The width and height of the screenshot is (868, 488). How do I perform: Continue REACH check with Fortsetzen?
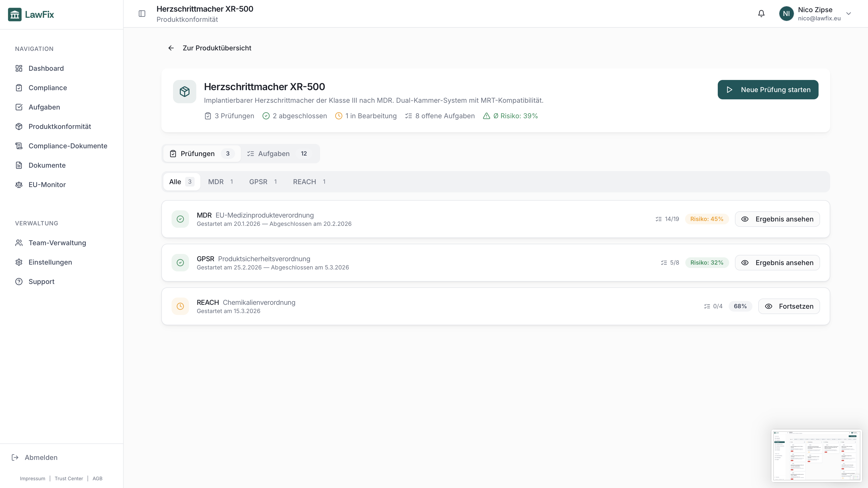789,306
